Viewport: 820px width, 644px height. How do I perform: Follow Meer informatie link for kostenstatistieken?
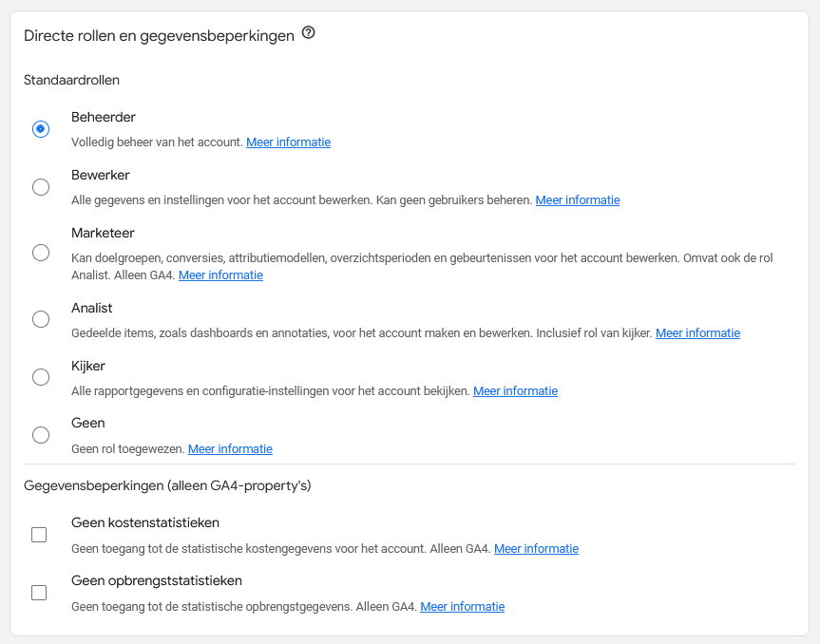tap(536, 549)
